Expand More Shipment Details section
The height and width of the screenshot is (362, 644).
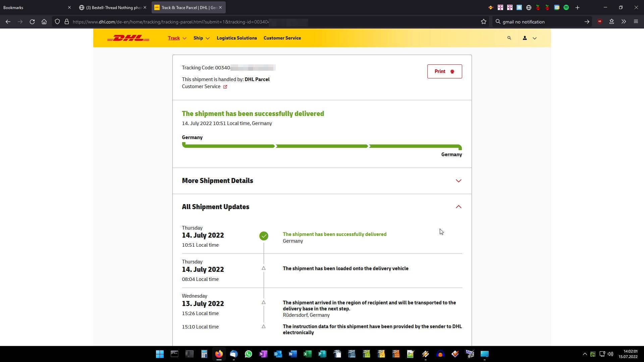click(x=458, y=181)
